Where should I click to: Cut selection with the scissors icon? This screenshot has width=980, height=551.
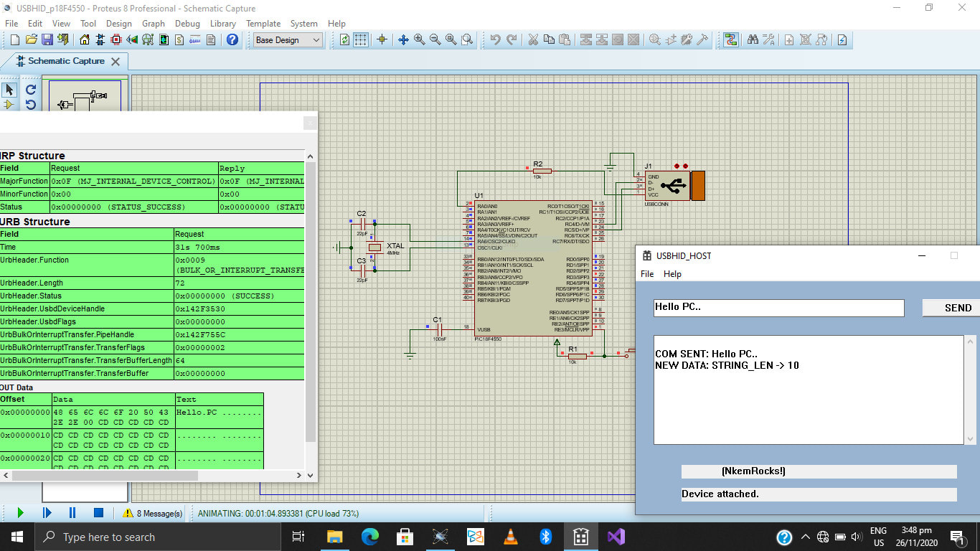click(x=533, y=40)
